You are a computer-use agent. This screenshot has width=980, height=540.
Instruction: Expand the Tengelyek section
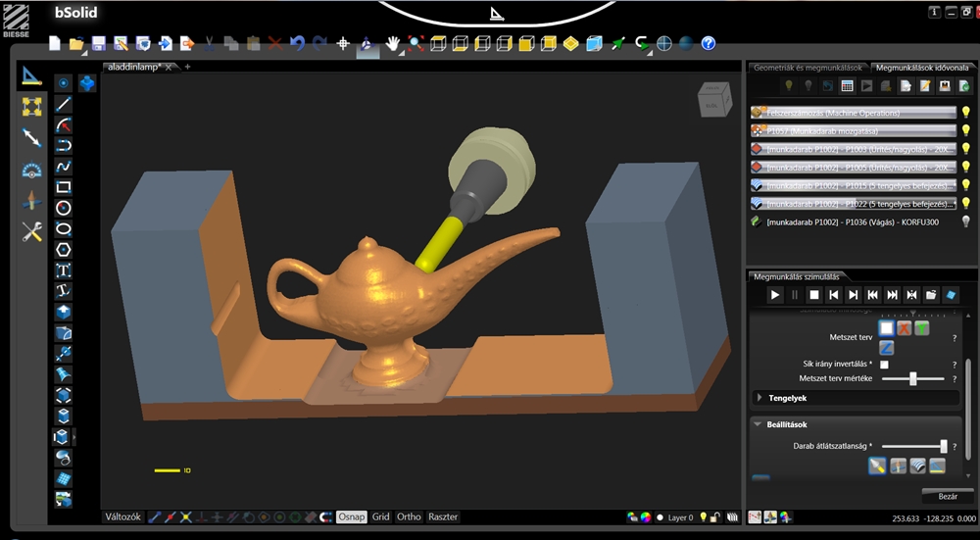761,398
